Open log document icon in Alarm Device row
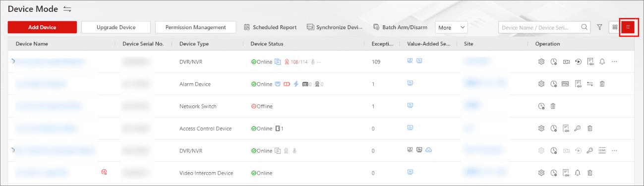Viewport: 644px width, 186px height. (x=578, y=84)
